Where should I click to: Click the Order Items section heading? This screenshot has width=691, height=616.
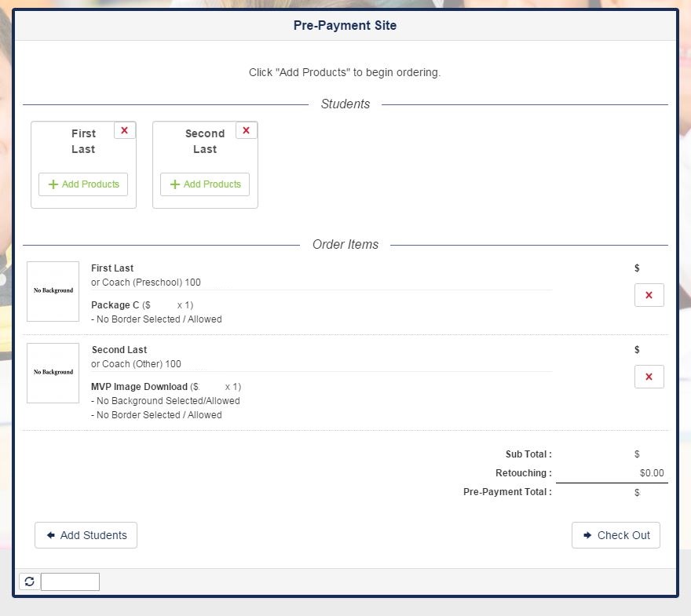(345, 244)
